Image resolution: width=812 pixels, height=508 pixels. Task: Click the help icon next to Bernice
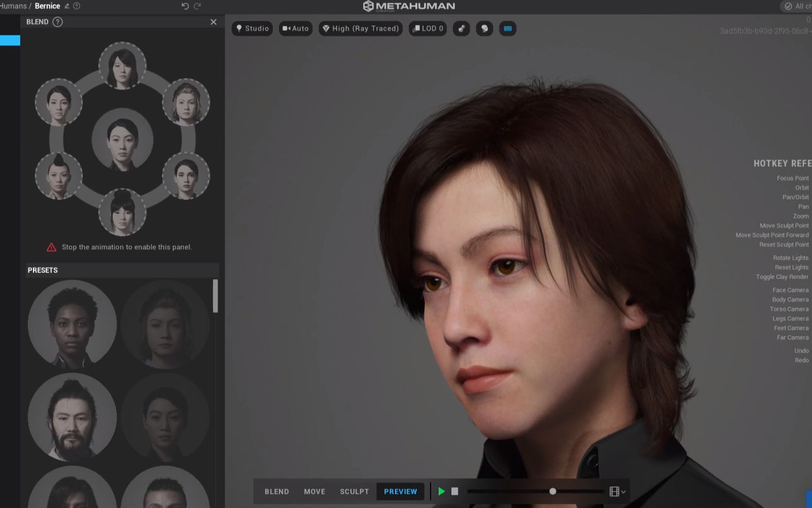point(77,6)
